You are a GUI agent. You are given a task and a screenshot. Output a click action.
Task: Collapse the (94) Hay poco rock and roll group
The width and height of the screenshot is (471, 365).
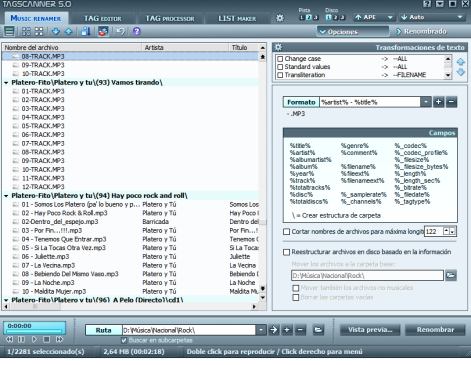pyautogui.click(x=6, y=196)
